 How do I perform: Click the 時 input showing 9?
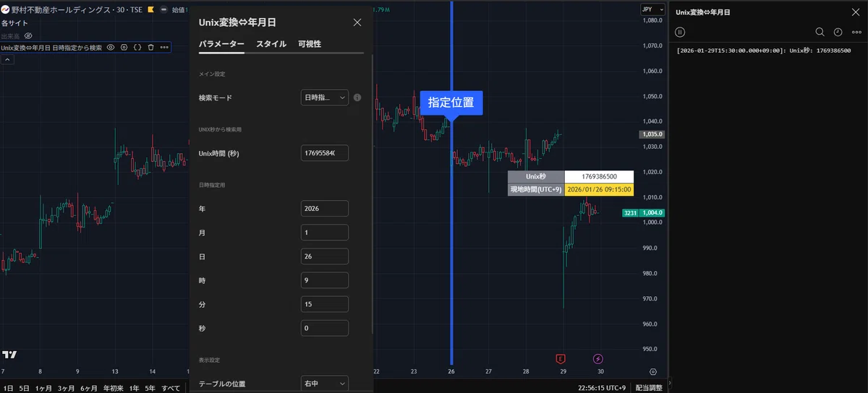point(325,280)
